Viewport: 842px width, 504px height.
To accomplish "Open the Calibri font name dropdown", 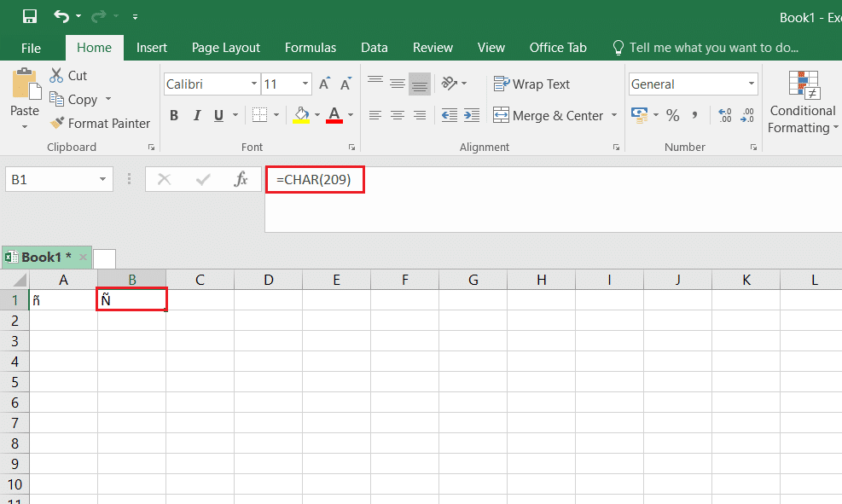I will [254, 84].
